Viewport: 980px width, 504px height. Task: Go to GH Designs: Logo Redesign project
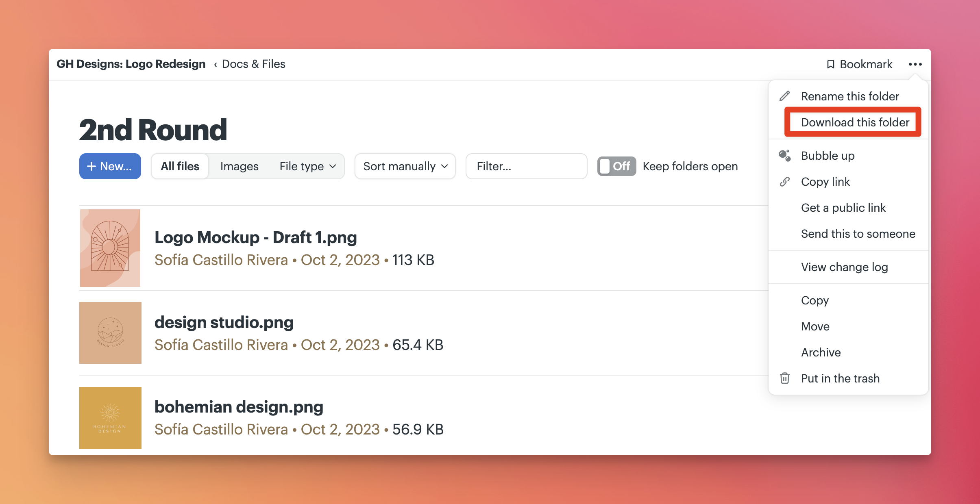point(131,64)
